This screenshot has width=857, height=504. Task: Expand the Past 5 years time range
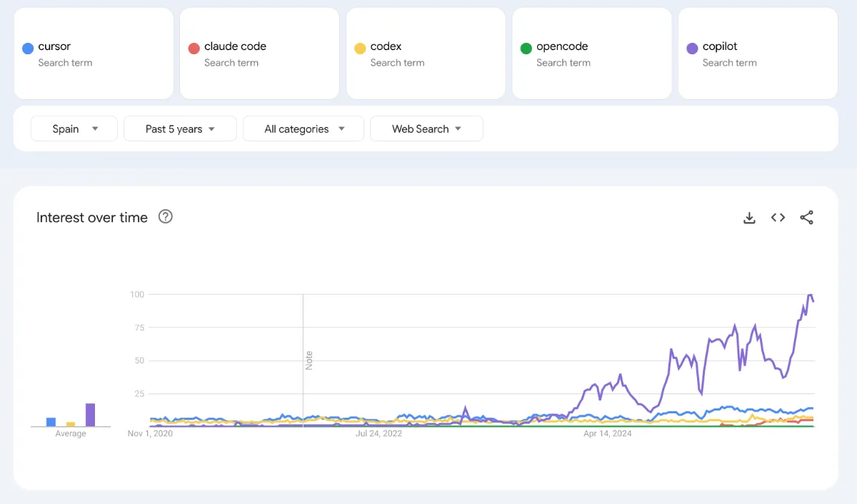pos(180,129)
